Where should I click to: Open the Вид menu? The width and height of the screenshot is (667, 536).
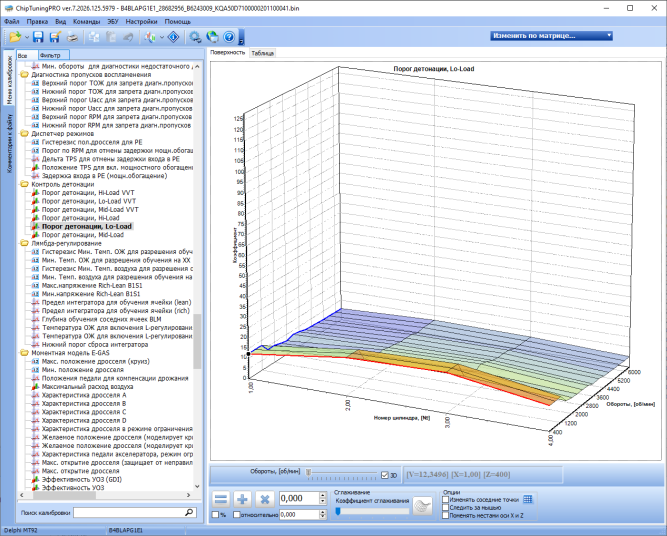(60, 21)
